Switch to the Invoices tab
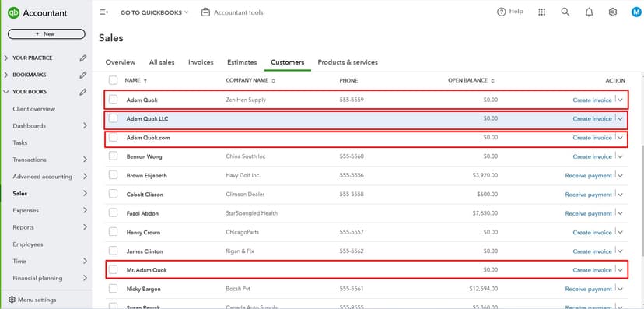The image size is (644, 309). tap(201, 62)
